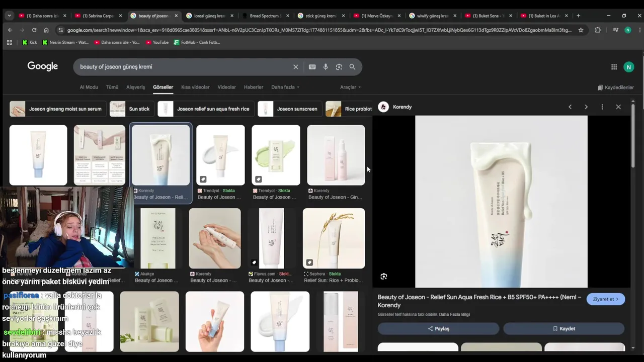Open the Korendy source link in preview
Screen dimensions: 644x362
[x=395, y=107]
